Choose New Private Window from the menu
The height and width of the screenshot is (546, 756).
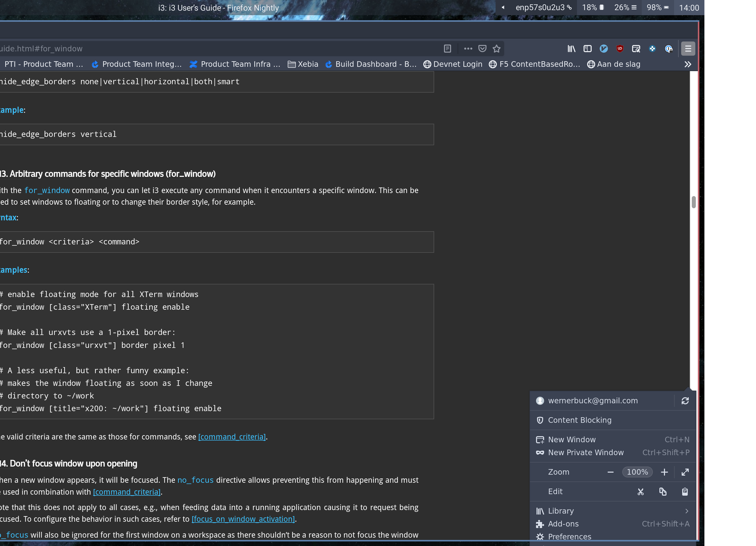(613, 452)
